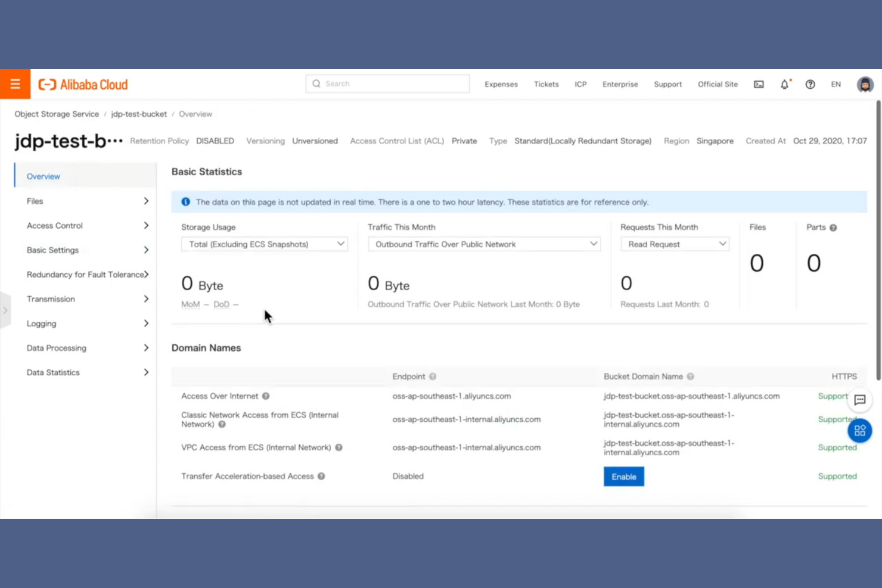
Task: Open the Cloud Shell terminal icon
Action: tap(759, 85)
